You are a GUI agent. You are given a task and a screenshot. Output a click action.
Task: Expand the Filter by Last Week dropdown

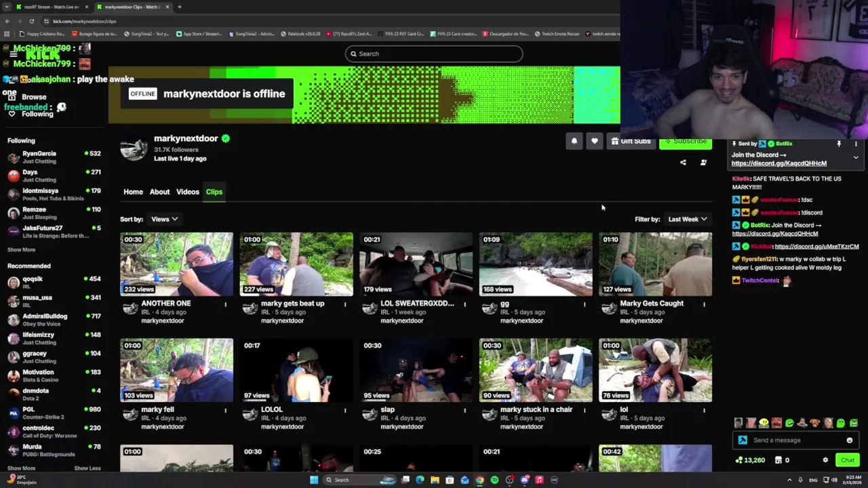(x=688, y=219)
